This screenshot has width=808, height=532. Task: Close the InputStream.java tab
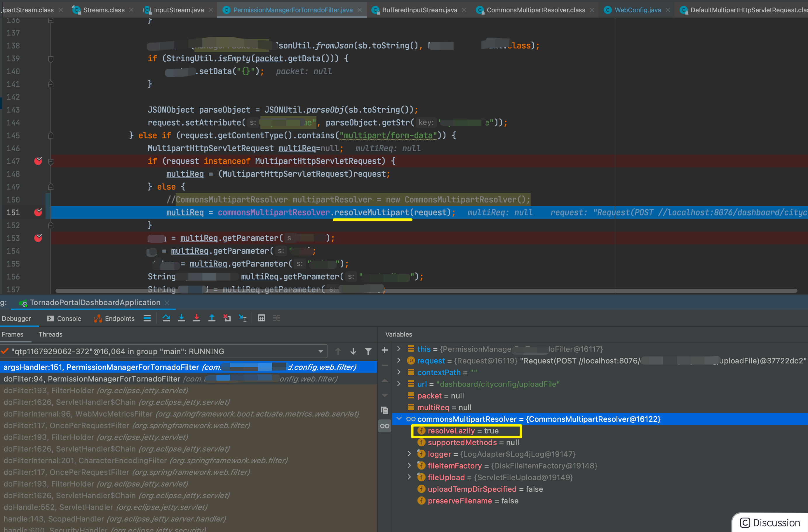point(211,10)
